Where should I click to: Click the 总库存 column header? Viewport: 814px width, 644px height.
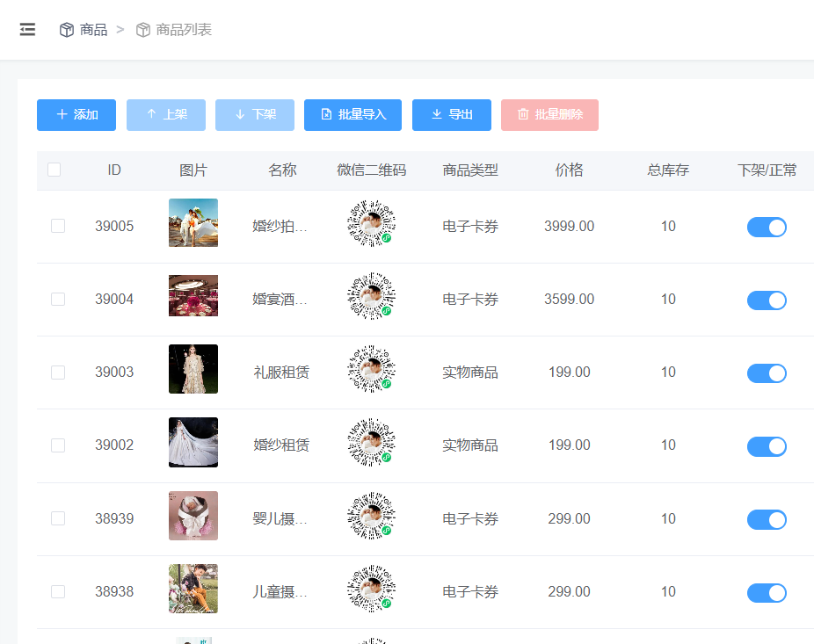(668, 170)
